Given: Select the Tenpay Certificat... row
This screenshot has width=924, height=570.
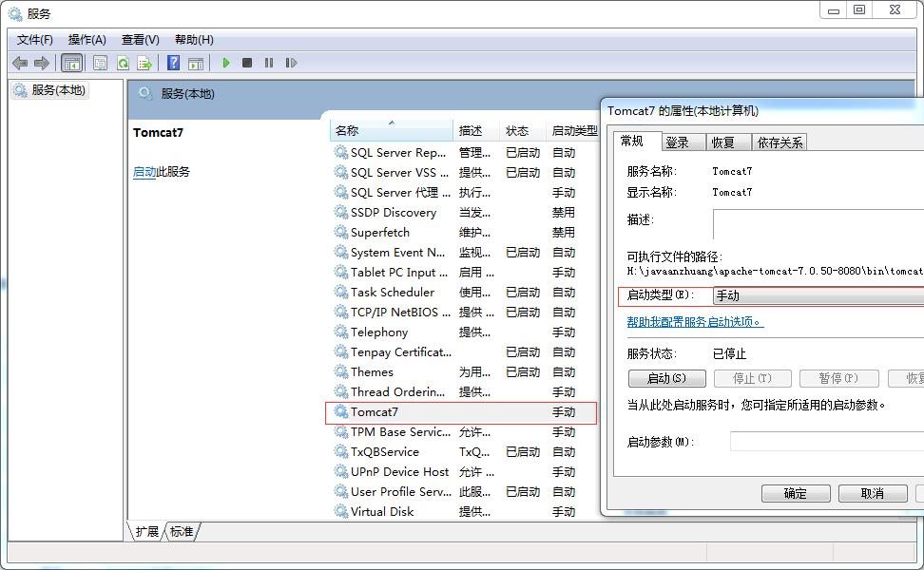Looking at the screenshot, I should [x=464, y=352].
